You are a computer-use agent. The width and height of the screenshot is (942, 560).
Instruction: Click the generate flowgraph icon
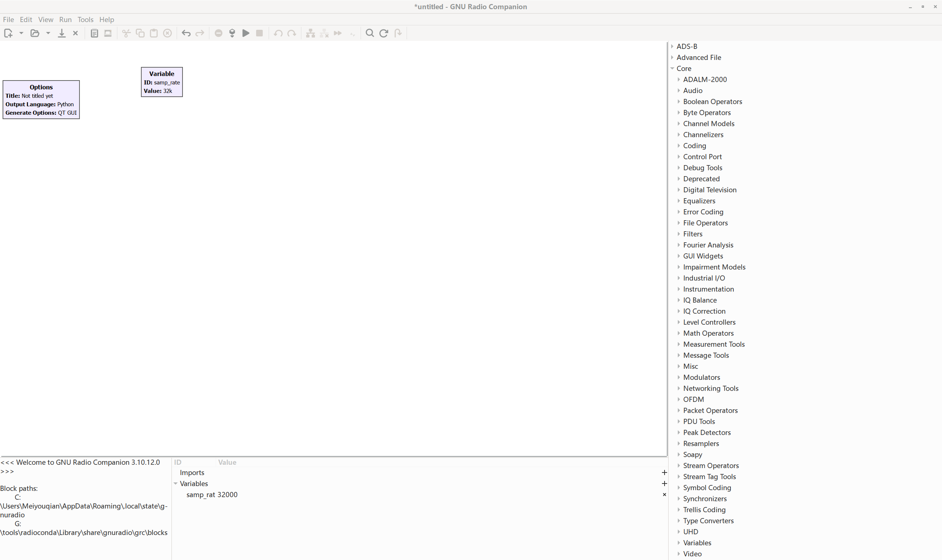pyautogui.click(x=232, y=33)
